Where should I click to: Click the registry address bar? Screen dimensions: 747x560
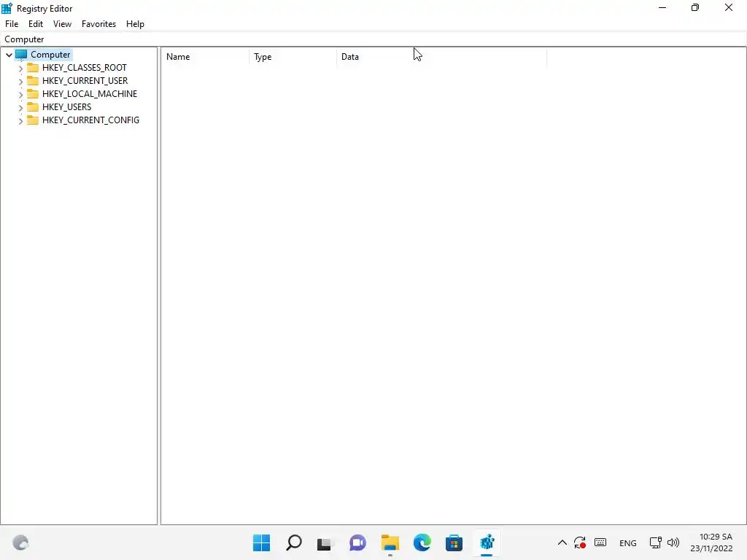coord(373,39)
